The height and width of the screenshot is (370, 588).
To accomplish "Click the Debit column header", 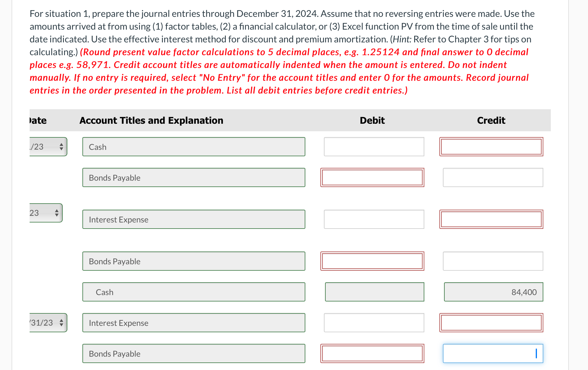I will pos(372,120).
